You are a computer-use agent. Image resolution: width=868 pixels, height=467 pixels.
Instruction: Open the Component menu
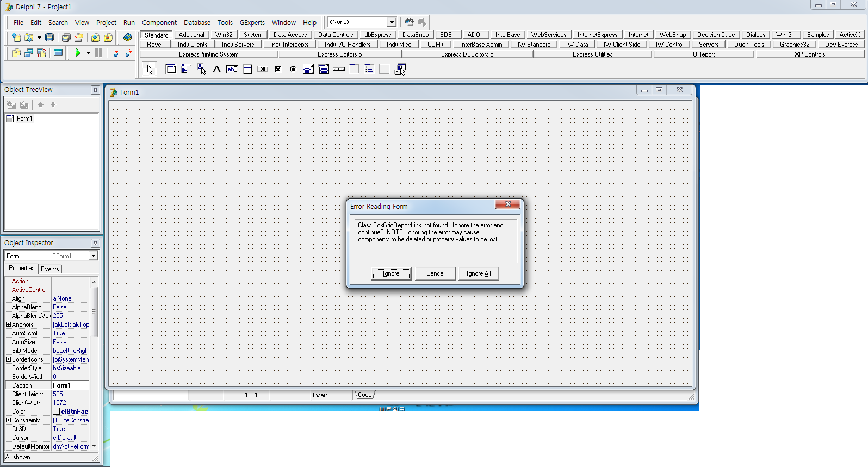159,22
